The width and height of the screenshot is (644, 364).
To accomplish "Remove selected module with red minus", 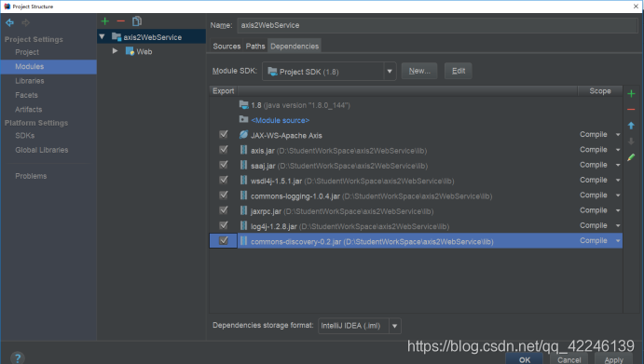I will pyautogui.click(x=121, y=20).
